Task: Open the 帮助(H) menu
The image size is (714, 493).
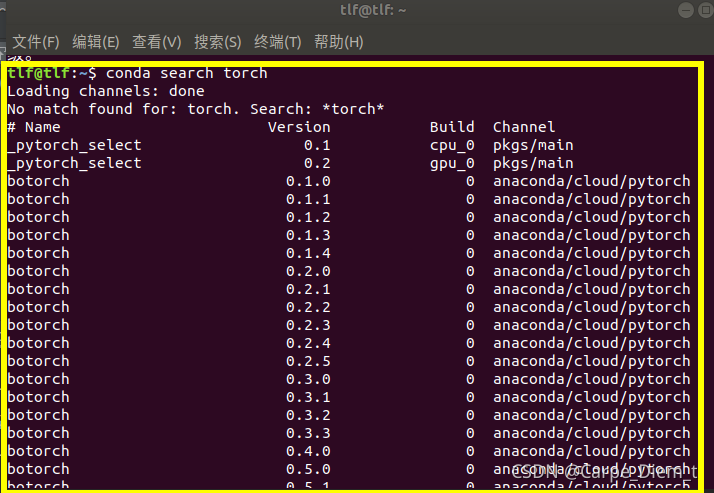Action: pos(338,42)
